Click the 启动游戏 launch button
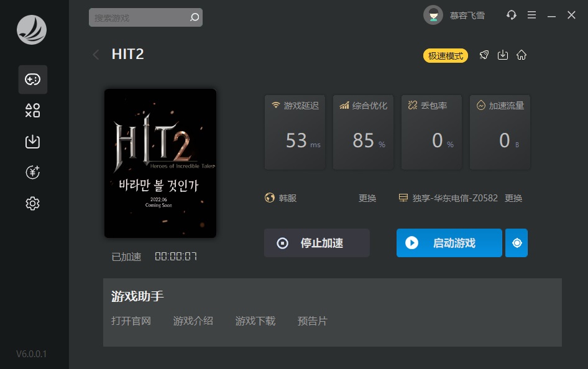This screenshot has width=588, height=369. point(449,243)
